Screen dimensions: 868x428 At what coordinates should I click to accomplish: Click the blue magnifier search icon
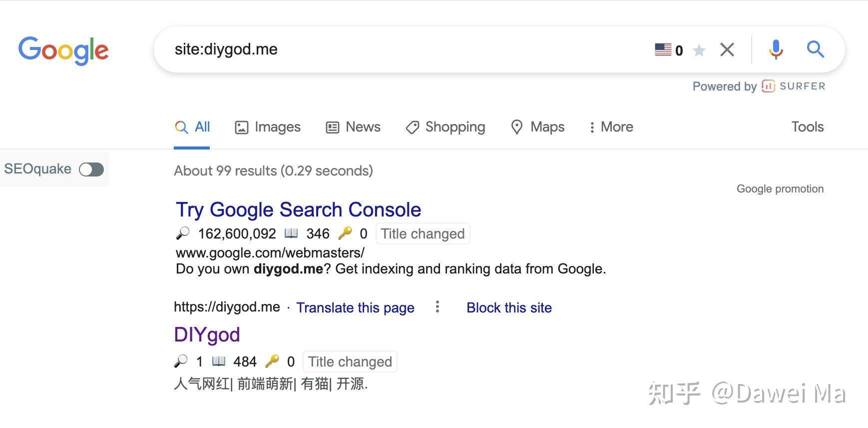click(815, 49)
